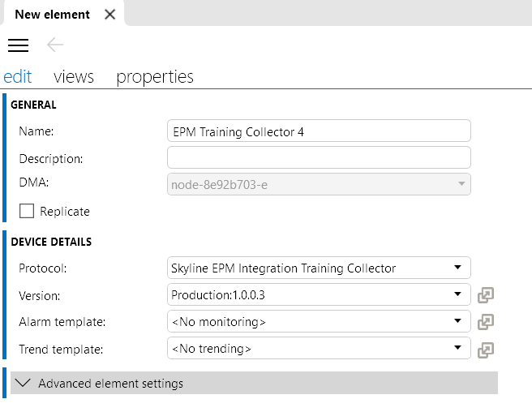532x412 pixels.
Task: Click the GENERAL section heading
Action: point(33,105)
